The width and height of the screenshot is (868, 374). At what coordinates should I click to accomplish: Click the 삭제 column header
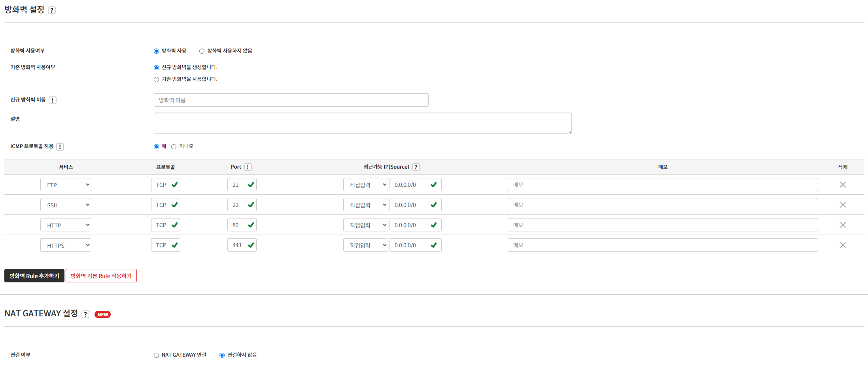point(843,167)
